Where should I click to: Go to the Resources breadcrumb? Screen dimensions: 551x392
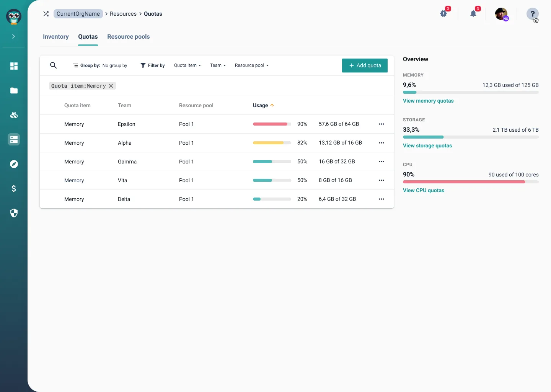point(123,14)
